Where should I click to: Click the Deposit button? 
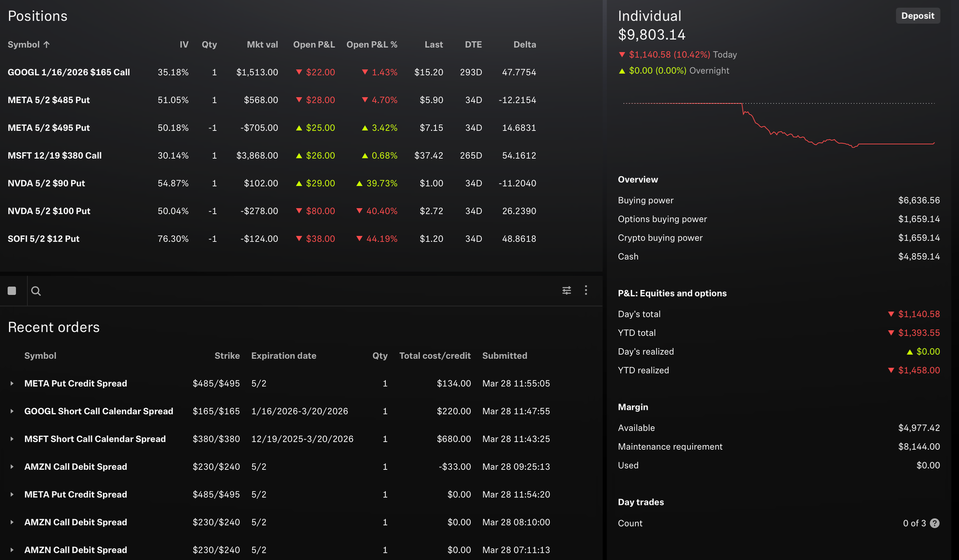pyautogui.click(x=918, y=16)
